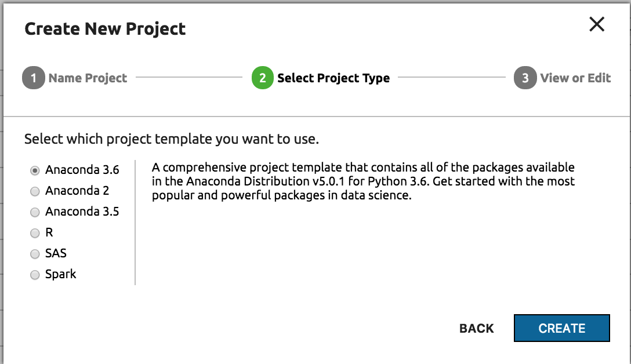Click the step 1 circle icon
The width and height of the screenshot is (631, 364).
(33, 78)
